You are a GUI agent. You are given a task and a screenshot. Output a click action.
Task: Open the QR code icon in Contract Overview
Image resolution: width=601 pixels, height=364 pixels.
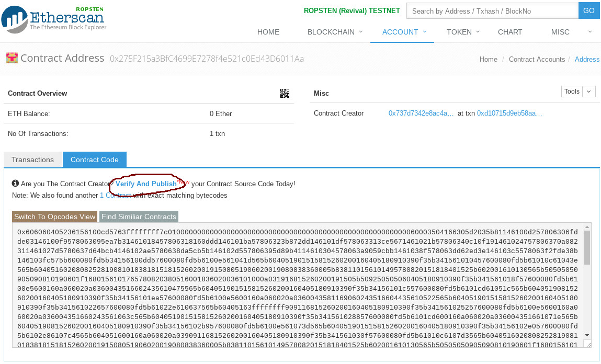[285, 94]
